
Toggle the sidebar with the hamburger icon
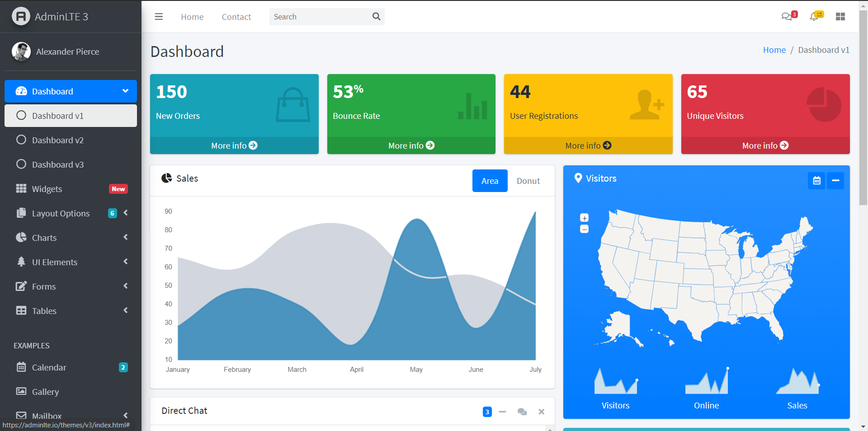click(159, 16)
